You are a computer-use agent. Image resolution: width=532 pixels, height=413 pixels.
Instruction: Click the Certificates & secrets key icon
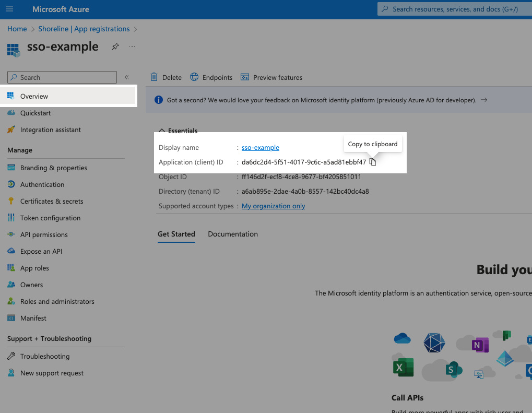coord(11,201)
